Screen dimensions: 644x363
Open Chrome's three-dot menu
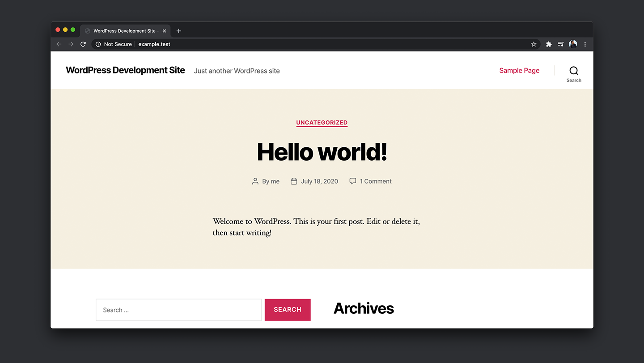coord(585,44)
